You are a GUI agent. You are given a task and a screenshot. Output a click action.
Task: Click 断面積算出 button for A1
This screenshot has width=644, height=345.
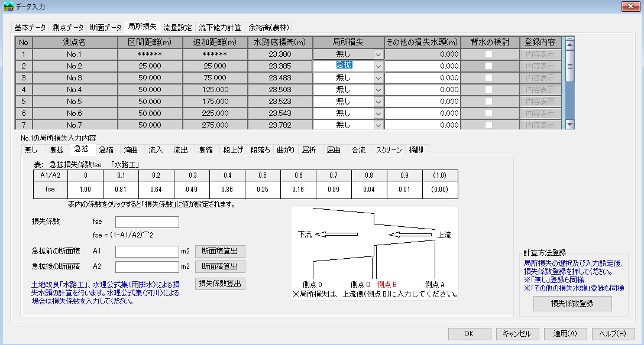click(220, 251)
